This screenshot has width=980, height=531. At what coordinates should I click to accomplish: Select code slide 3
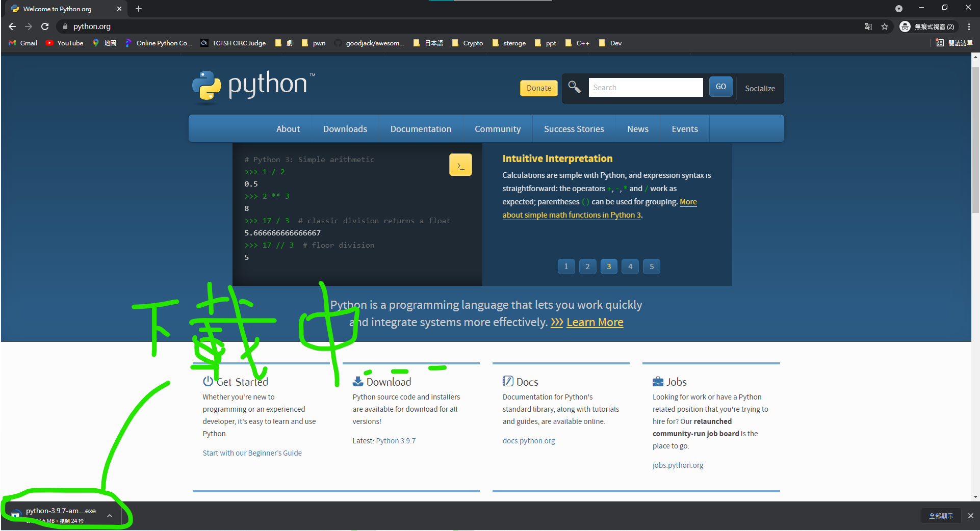tap(609, 267)
